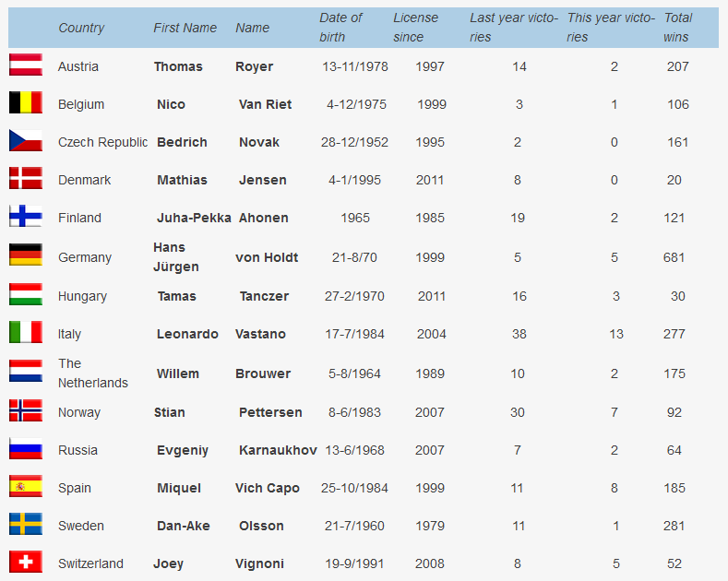Click the Belgium flag icon
The image size is (728, 581).
click(26, 102)
